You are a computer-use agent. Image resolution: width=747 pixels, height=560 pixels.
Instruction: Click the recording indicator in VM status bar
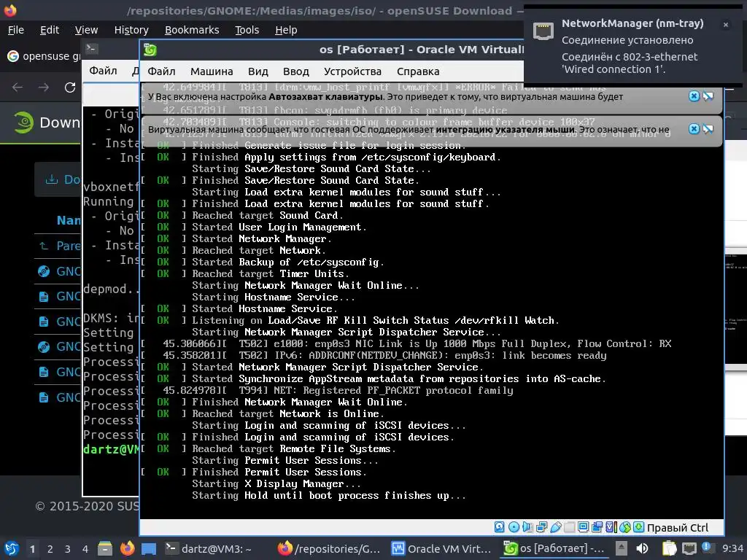click(x=597, y=527)
